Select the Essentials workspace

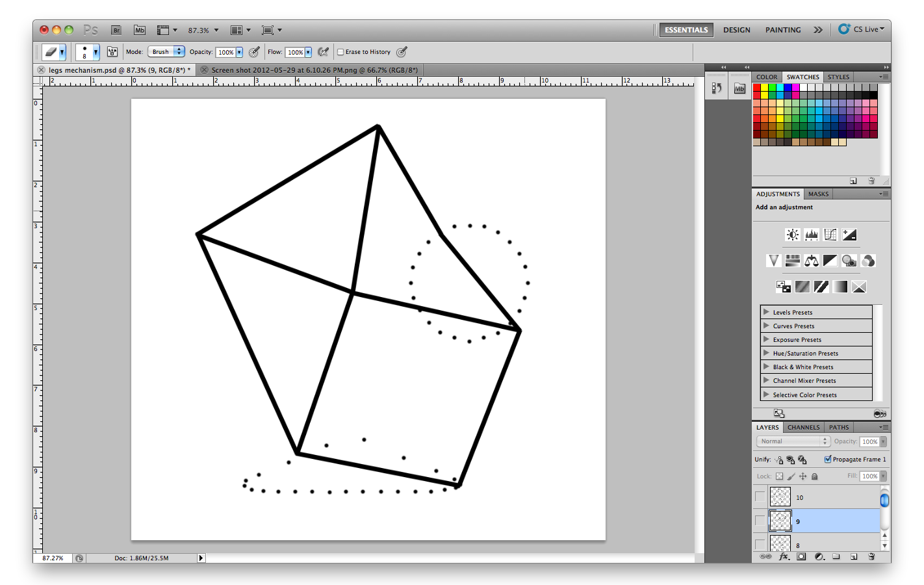click(x=686, y=30)
